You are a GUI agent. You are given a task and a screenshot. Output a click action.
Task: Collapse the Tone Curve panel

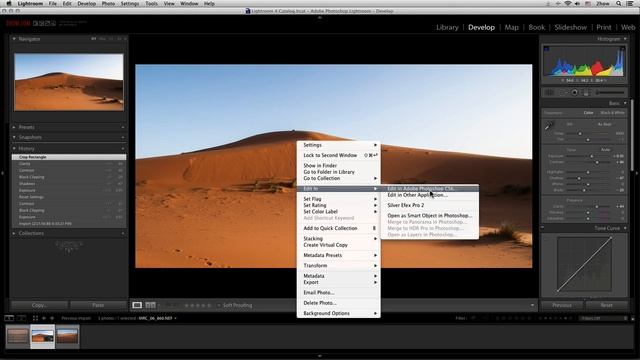coord(625,228)
